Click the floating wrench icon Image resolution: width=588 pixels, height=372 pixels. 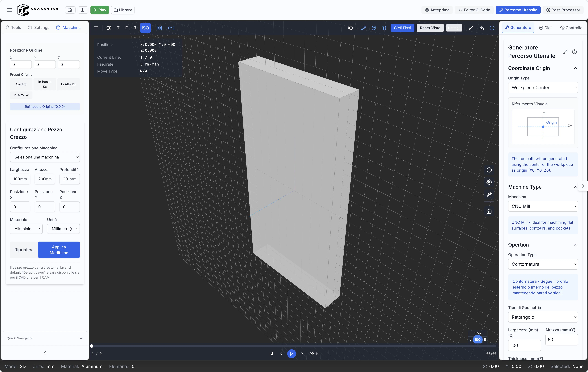pyautogui.click(x=489, y=194)
